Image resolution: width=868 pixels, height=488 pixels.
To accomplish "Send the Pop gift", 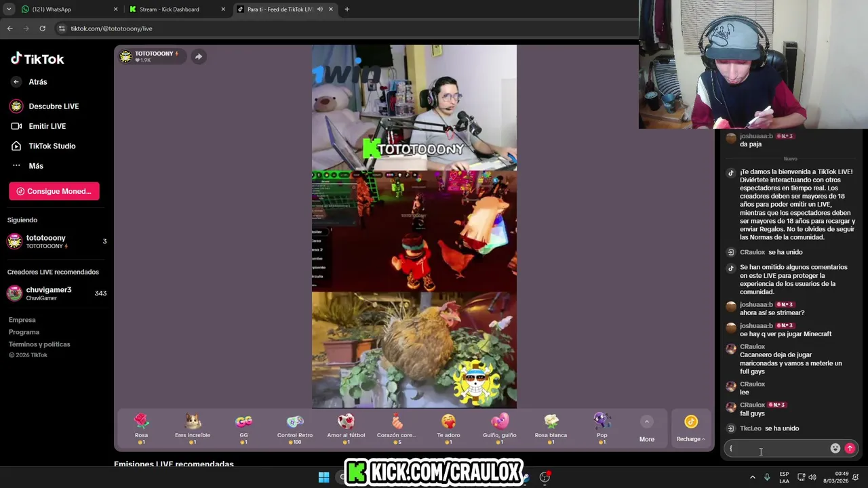I will [x=602, y=428].
